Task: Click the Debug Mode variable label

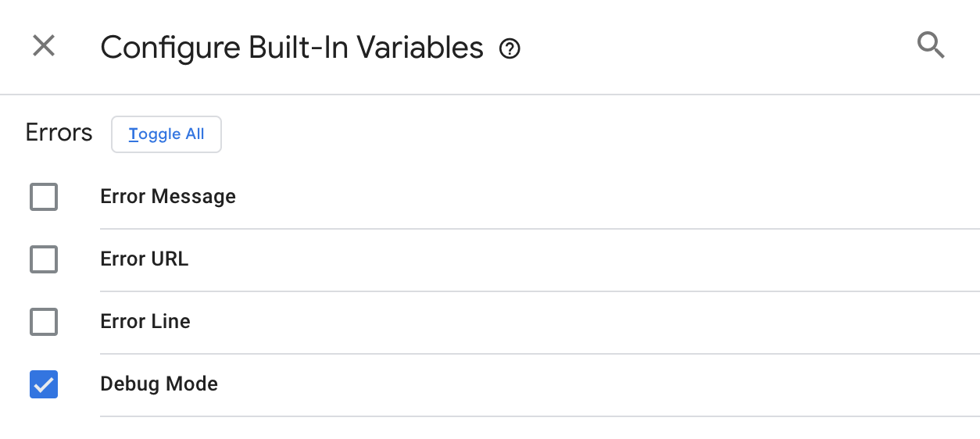Action: [x=159, y=384]
